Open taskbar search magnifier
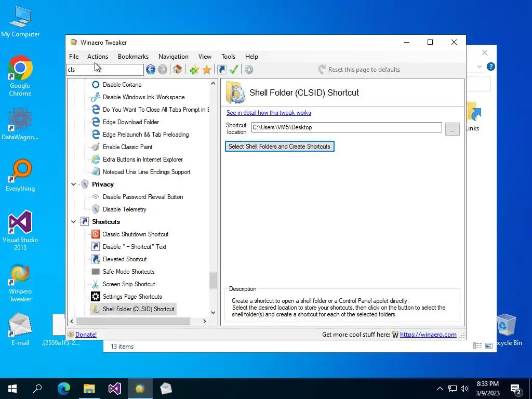Viewport: 532px width, 399px height. [x=37, y=388]
